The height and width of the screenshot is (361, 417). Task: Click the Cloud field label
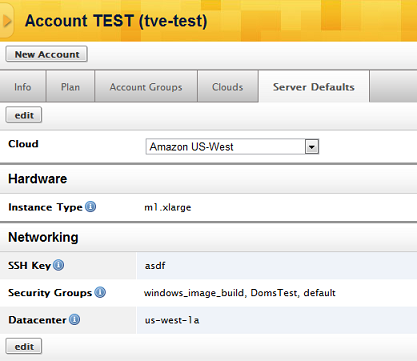[23, 144]
